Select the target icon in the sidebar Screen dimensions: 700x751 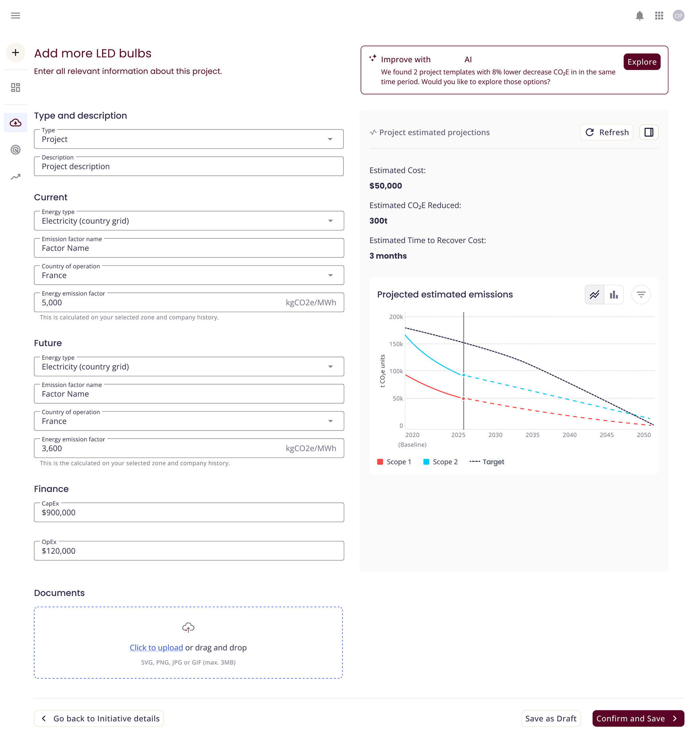pos(15,150)
